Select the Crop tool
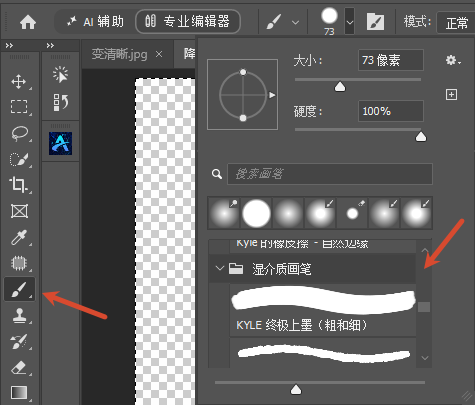This screenshot has width=475, height=405. point(19,185)
